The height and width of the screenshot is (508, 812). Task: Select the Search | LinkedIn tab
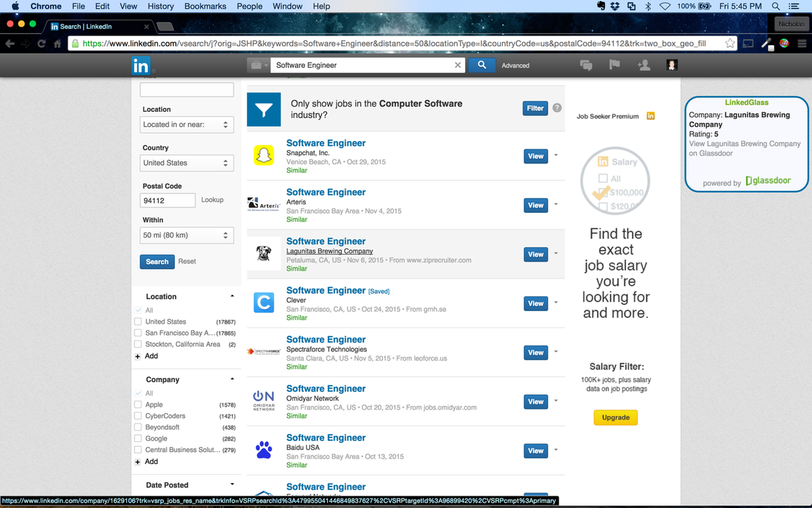click(98, 27)
